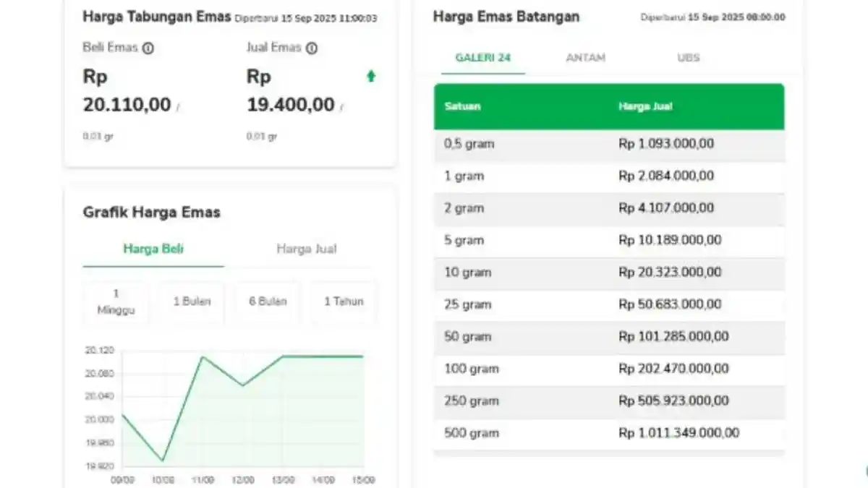
Task: Click the 13/09 x-axis date label
Action: point(283,480)
